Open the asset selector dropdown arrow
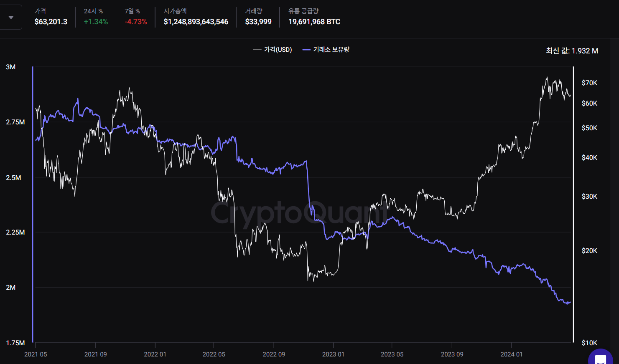619x364 pixels. tap(11, 18)
